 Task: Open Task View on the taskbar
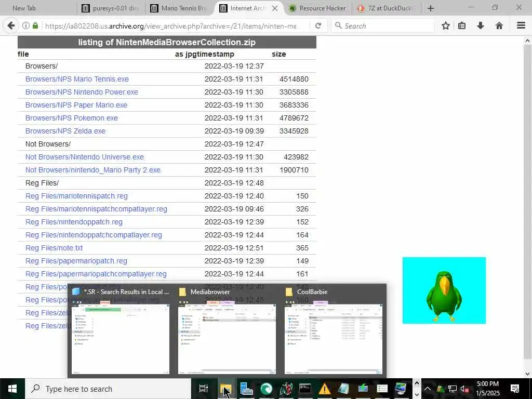click(x=203, y=389)
